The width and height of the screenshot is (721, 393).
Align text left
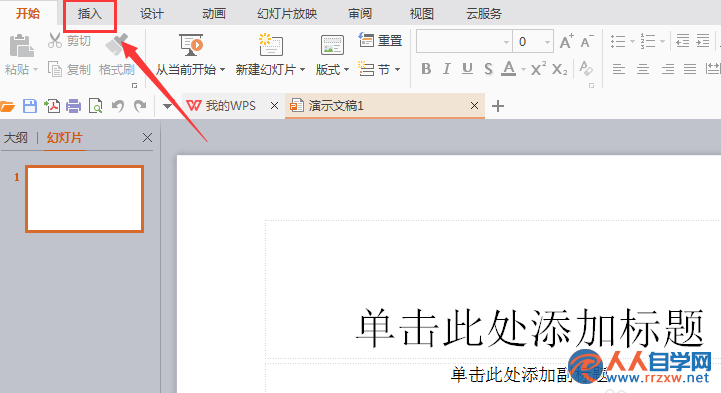pyautogui.click(x=619, y=69)
